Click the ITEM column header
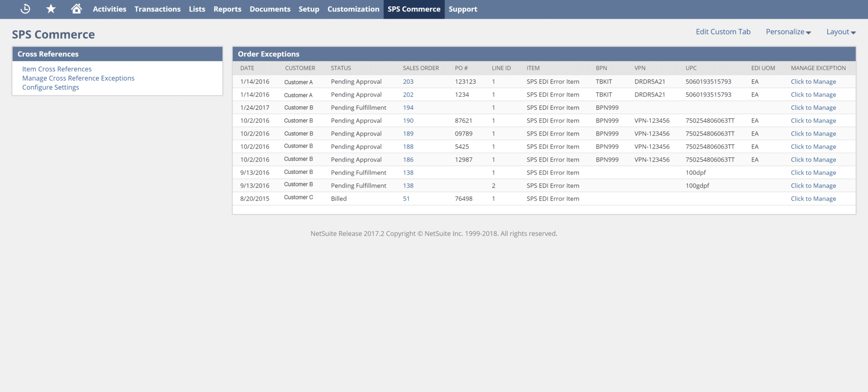The height and width of the screenshot is (392, 868). point(533,68)
